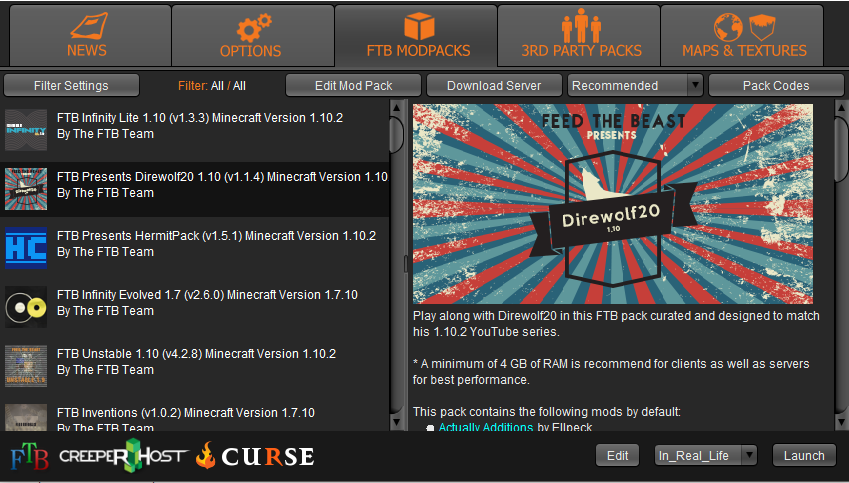
Task: Select the Direwolf20 pack thumbnail icon
Action: click(25, 189)
